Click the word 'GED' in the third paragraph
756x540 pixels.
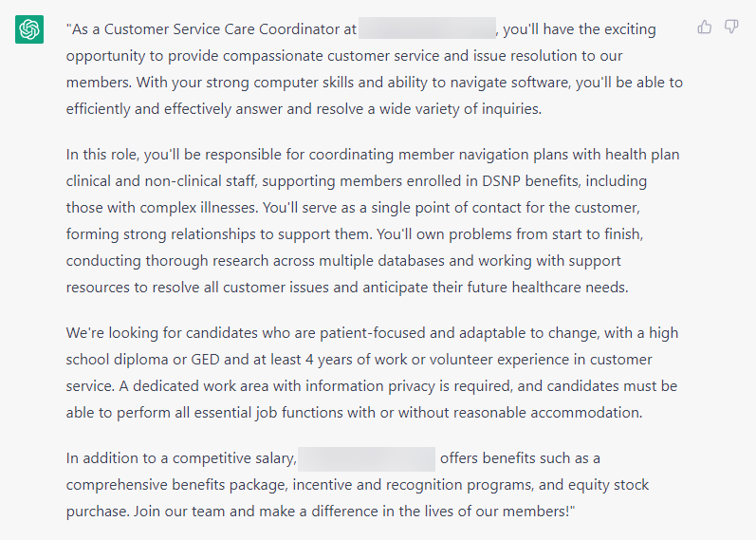click(x=206, y=360)
